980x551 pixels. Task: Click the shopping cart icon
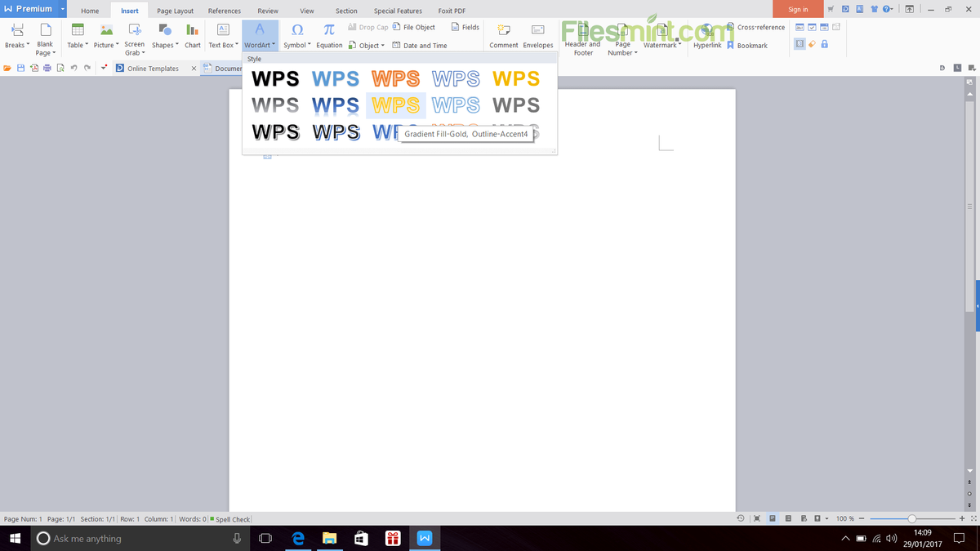[831, 9]
